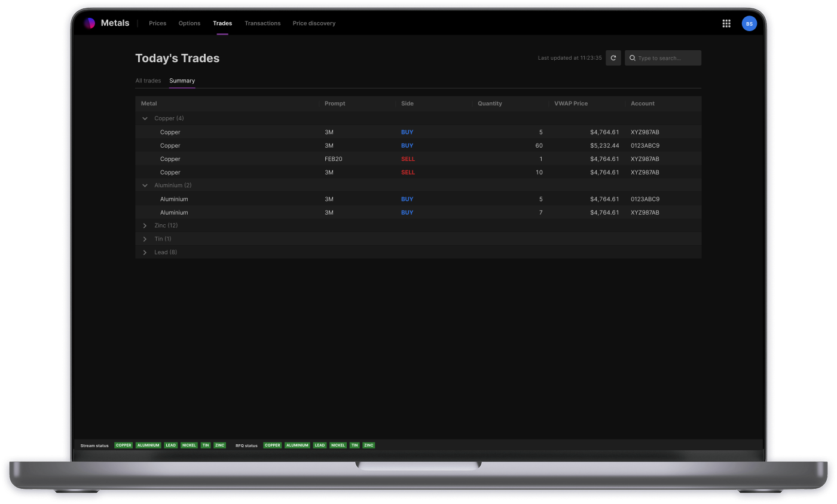The height and width of the screenshot is (504, 837).
Task: Refresh today's trades list
Action: pyautogui.click(x=613, y=58)
